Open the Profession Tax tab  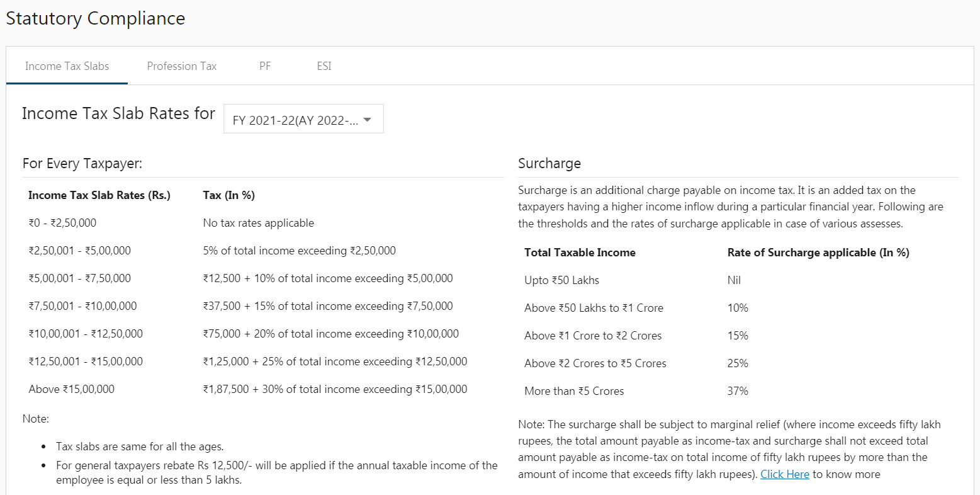(x=182, y=66)
